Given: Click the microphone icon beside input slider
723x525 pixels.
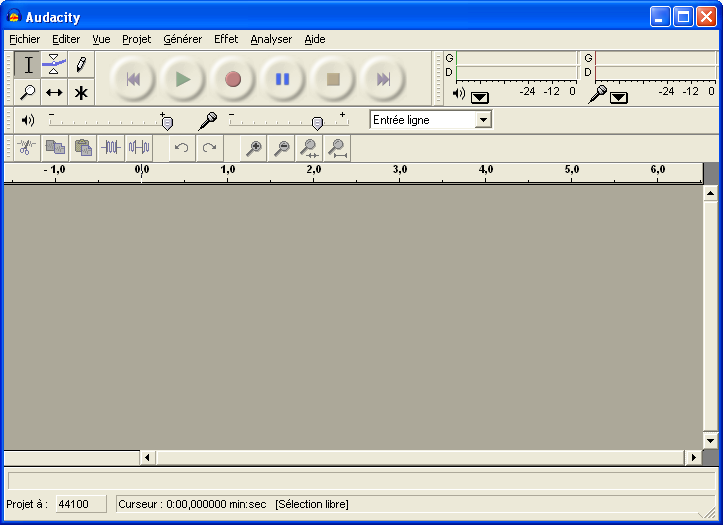Looking at the screenshot, I should (207, 121).
